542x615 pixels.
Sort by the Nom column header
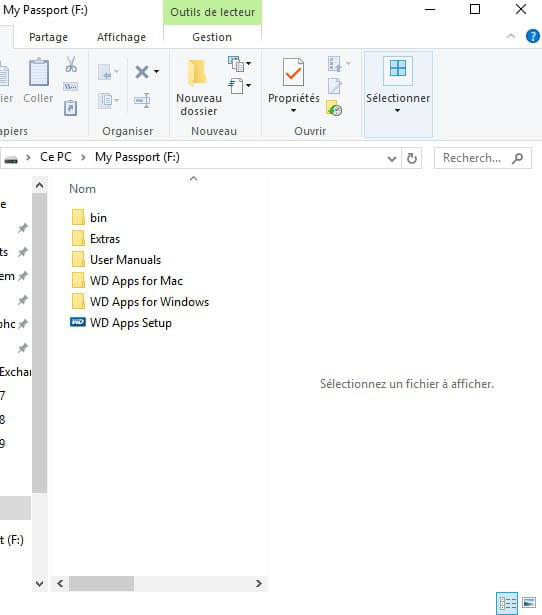click(82, 189)
